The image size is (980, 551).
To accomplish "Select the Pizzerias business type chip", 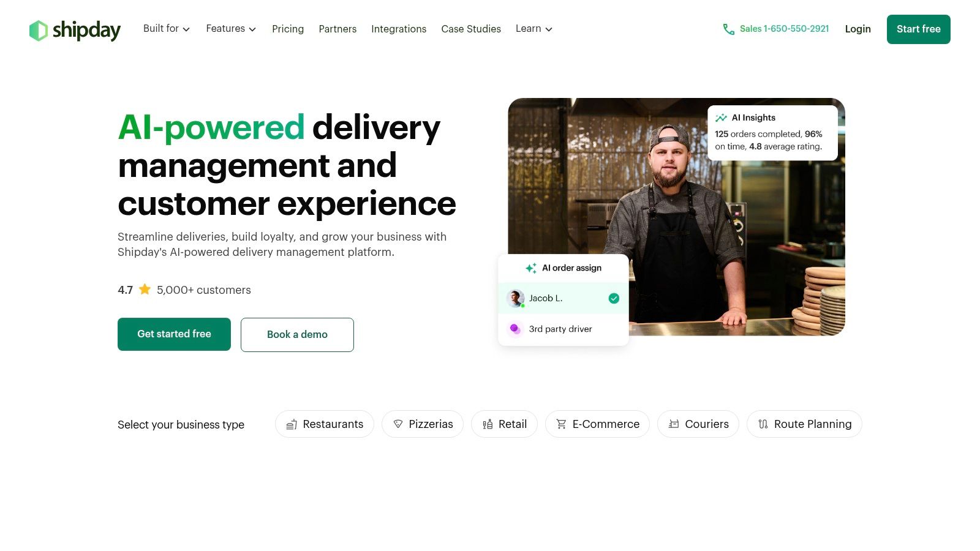I will click(x=423, y=424).
